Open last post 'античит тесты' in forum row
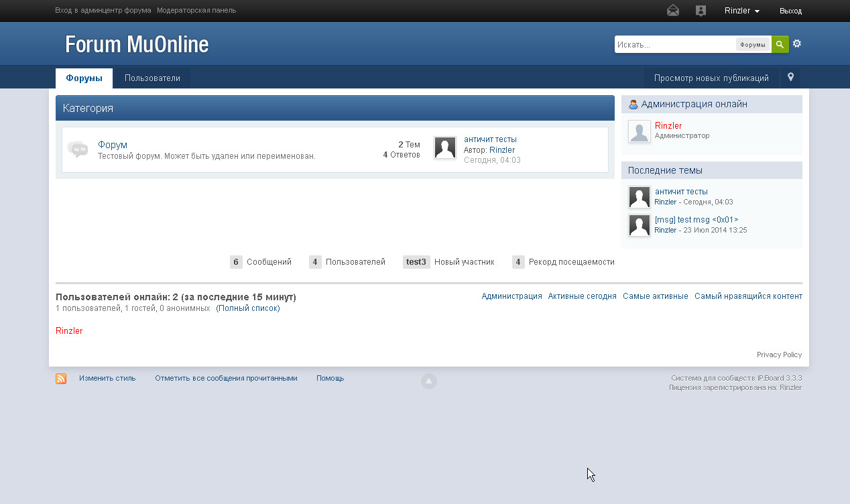This screenshot has height=504, width=850. click(x=490, y=139)
